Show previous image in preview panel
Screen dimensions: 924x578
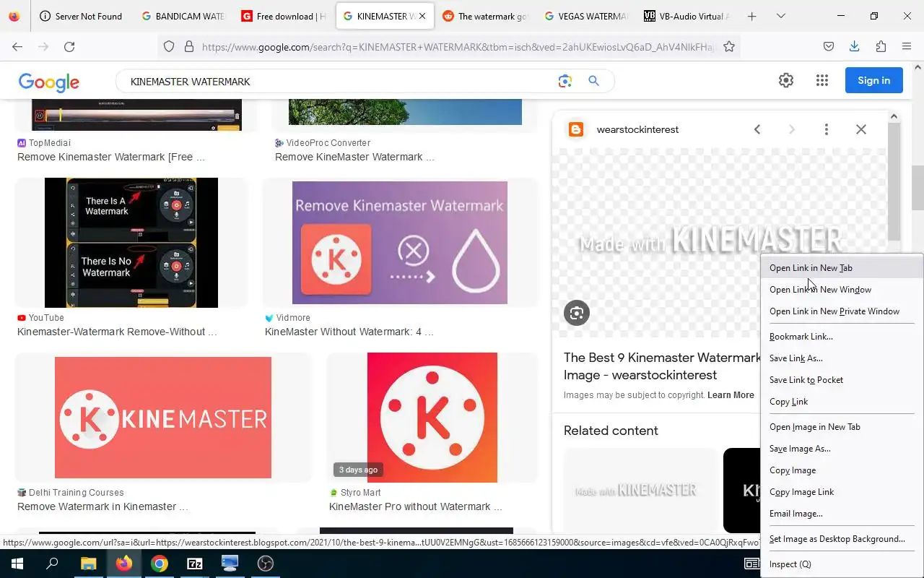pyautogui.click(x=757, y=129)
